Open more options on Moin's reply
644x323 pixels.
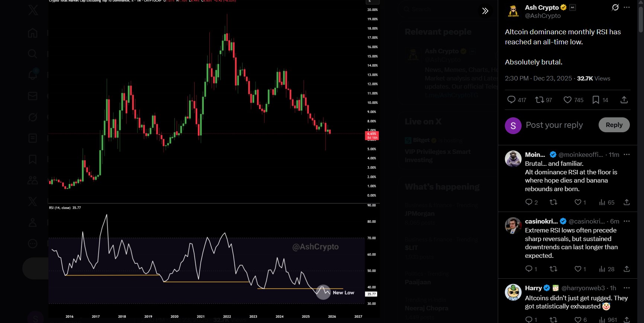(627, 155)
